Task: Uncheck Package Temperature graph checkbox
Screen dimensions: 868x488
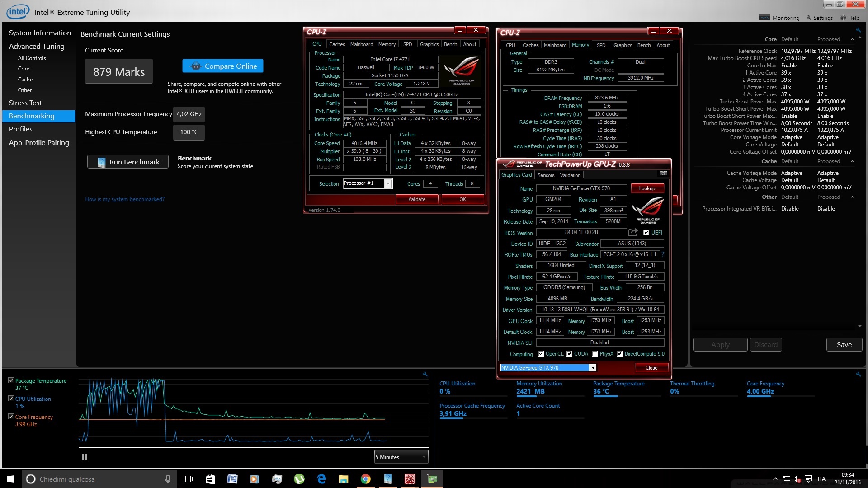Action: 11,380
